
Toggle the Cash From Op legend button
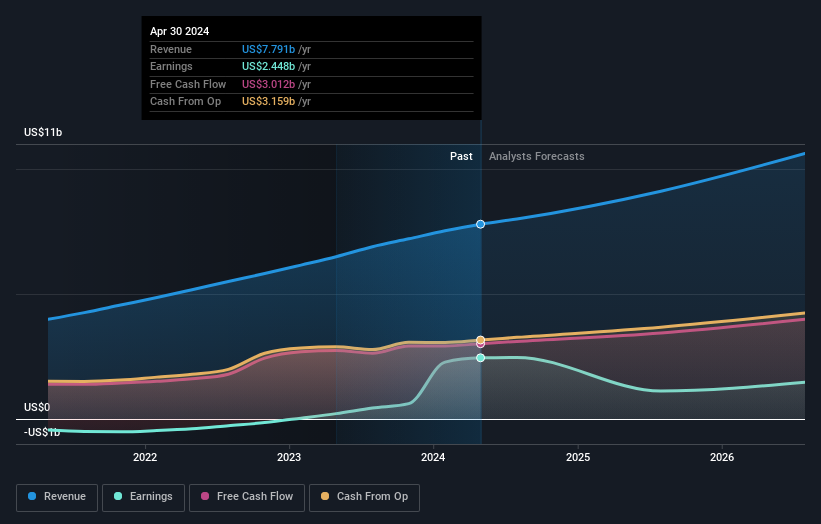(x=364, y=497)
